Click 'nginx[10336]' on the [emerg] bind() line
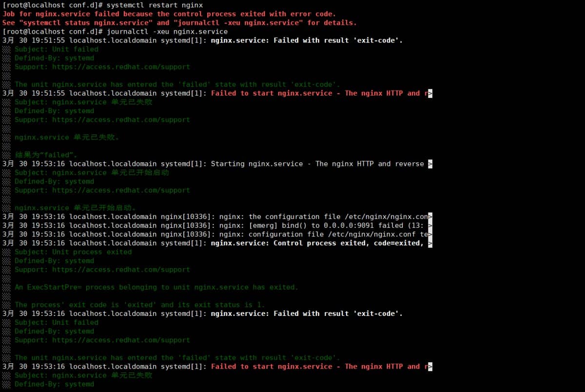This screenshot has height=392, width=585. click(186, 225)
